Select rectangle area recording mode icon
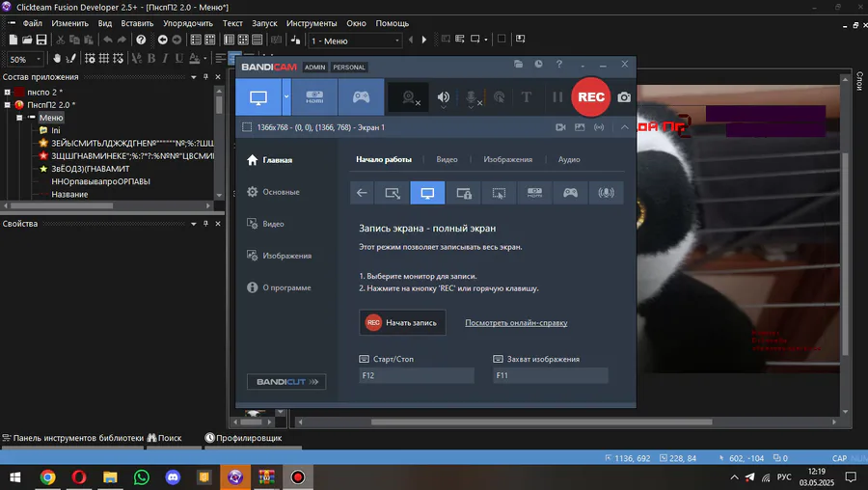868x490 pixels. pos(392,193)
